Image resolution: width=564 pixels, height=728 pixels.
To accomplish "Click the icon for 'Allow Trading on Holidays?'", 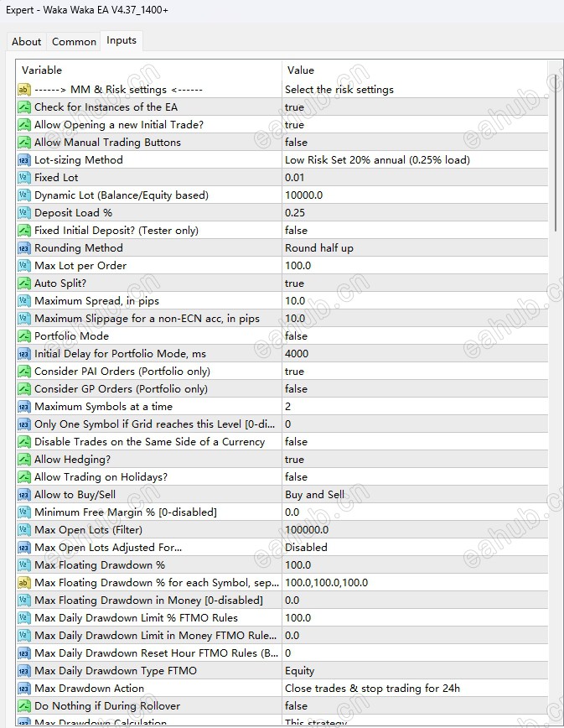I will click(24, 477).
